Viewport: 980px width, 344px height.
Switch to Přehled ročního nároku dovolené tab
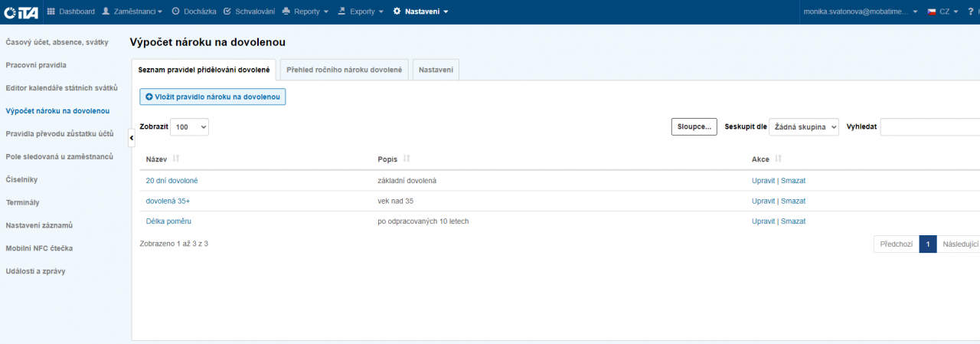pos(344,70)
